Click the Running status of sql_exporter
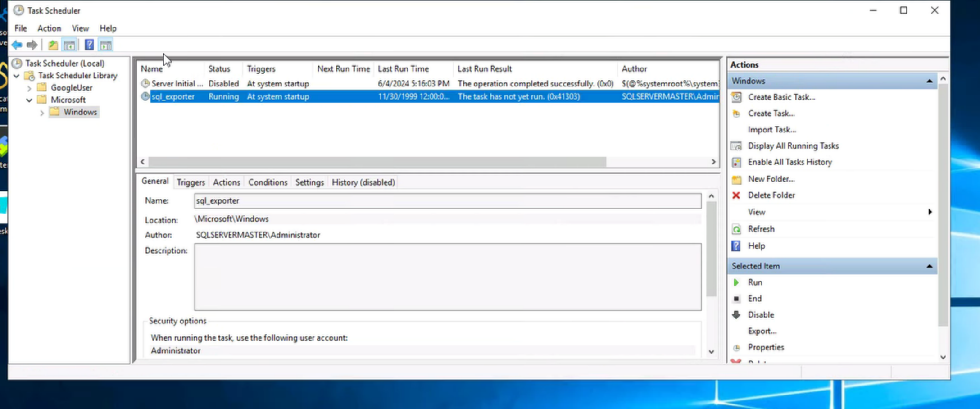The height and width of the screenshot is (409, 980). click(223, 97)
